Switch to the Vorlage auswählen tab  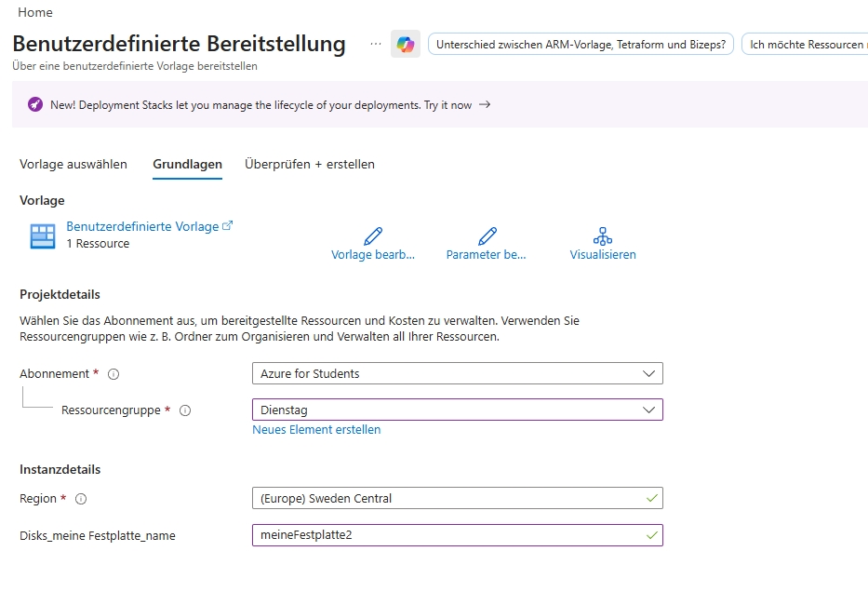[73, 165]
